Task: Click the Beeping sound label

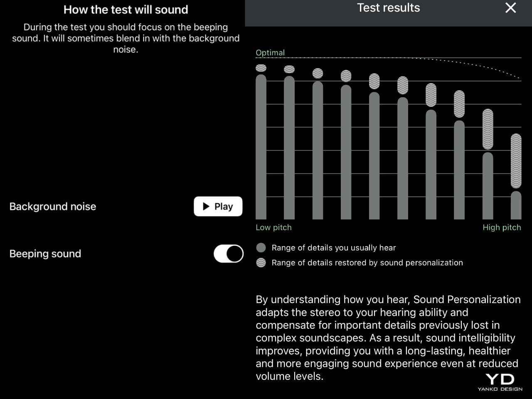Action: tap(45, 254)
